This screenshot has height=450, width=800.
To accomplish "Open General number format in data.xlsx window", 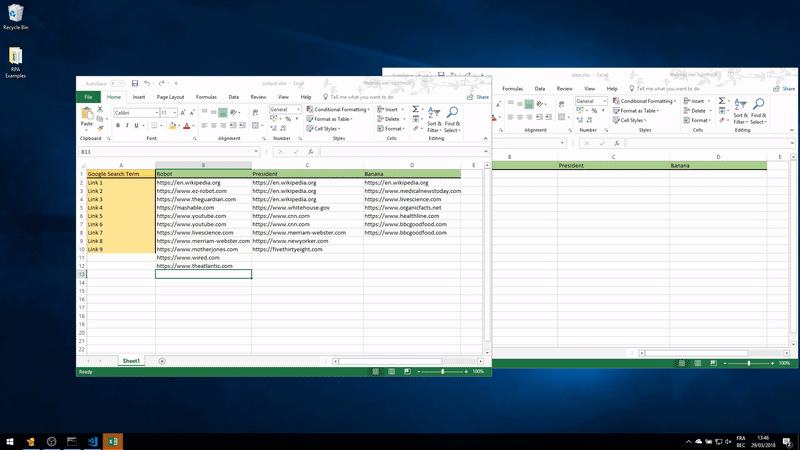I will (x=591, y=101).
